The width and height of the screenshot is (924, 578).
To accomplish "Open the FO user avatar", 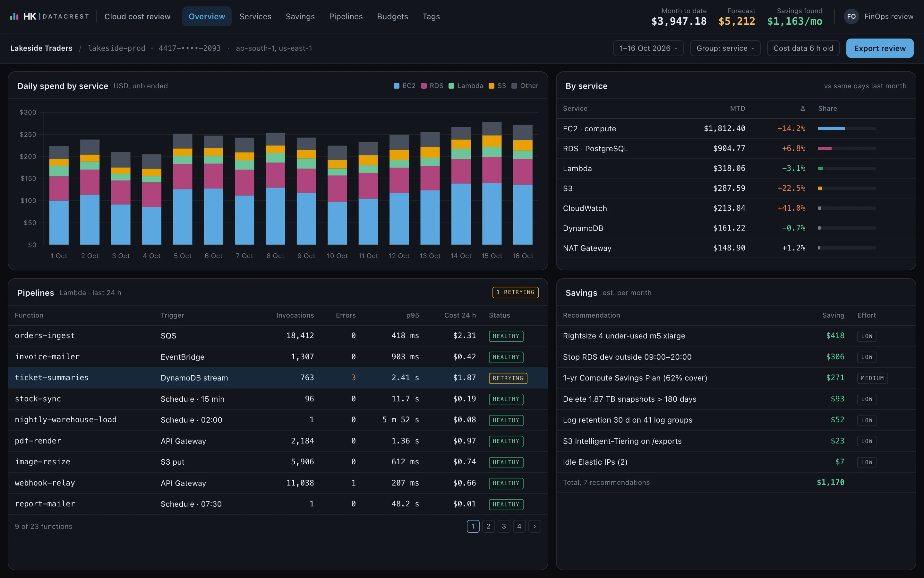I will tap(851, 16).
